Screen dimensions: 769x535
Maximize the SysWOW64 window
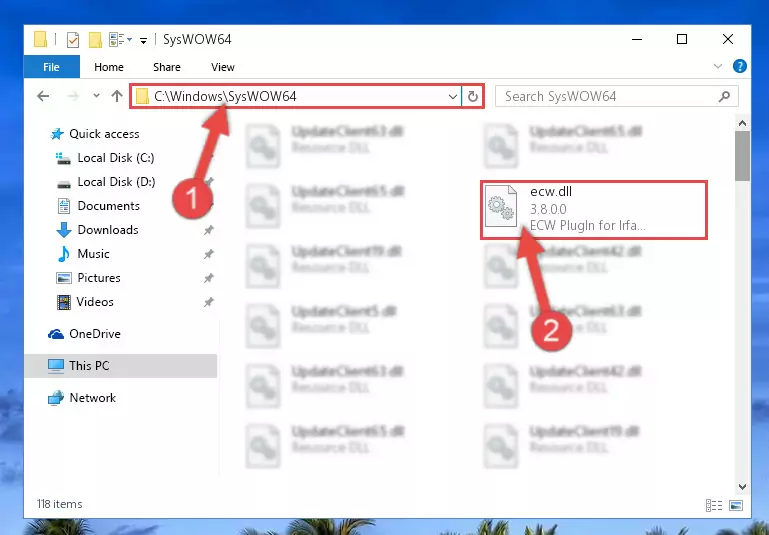[x=682, y=39]
